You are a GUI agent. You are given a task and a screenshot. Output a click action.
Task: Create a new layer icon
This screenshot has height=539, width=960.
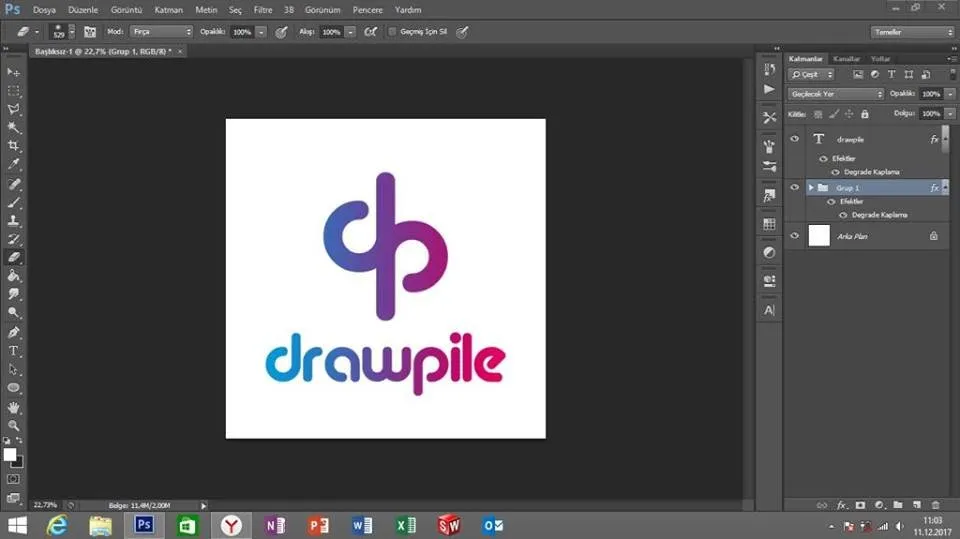(x=917, y=505)
